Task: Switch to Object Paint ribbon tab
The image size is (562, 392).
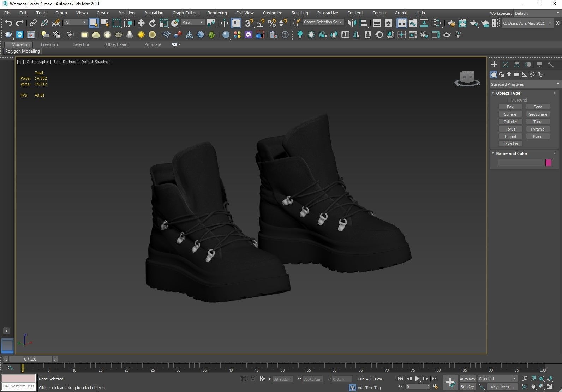Action: pos(117,44)
